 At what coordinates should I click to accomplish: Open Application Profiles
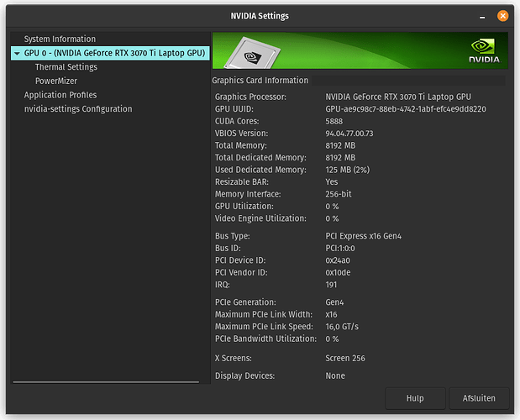[60, 95]
